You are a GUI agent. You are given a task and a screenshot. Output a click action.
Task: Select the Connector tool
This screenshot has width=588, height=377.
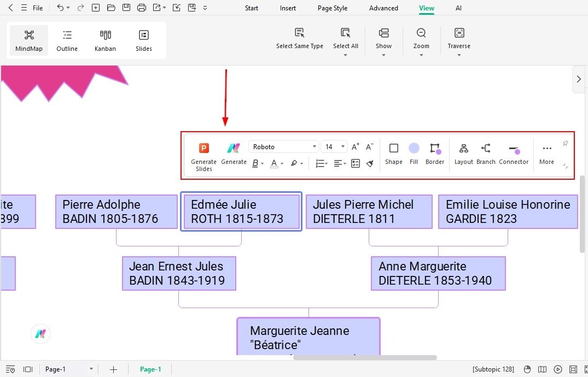(514, 153)
